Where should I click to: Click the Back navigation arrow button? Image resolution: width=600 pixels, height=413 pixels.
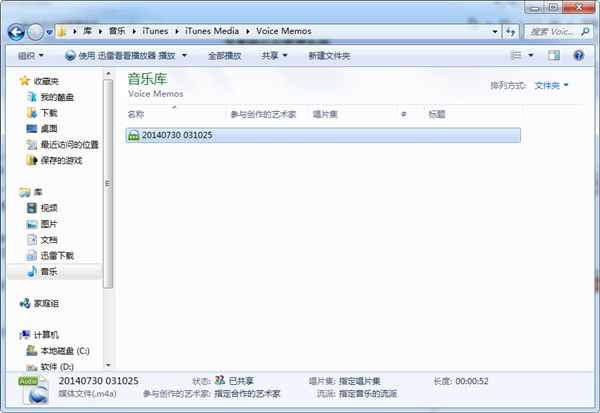pyautogui.click(x=16, y=32)
